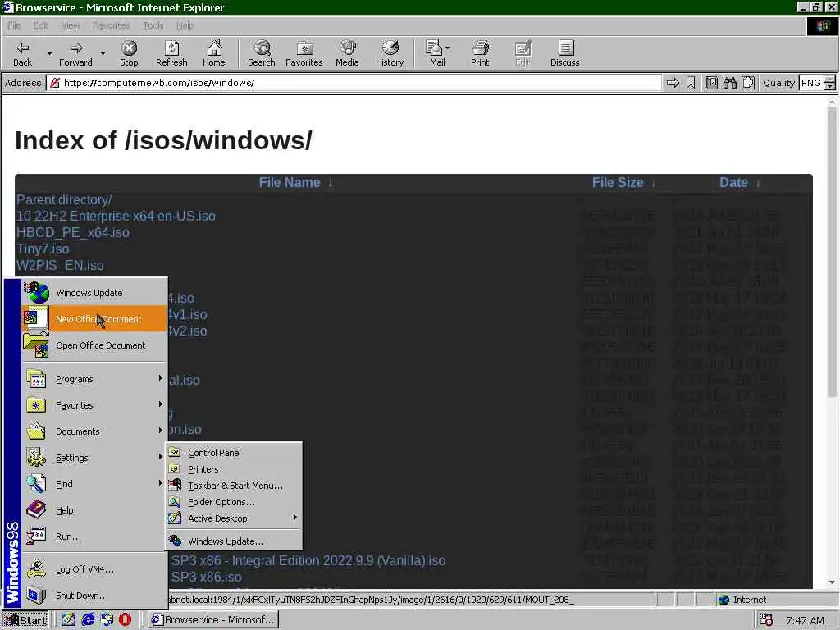Open the Run... dialog
840x630 pixels.
(x=95, y=536)
